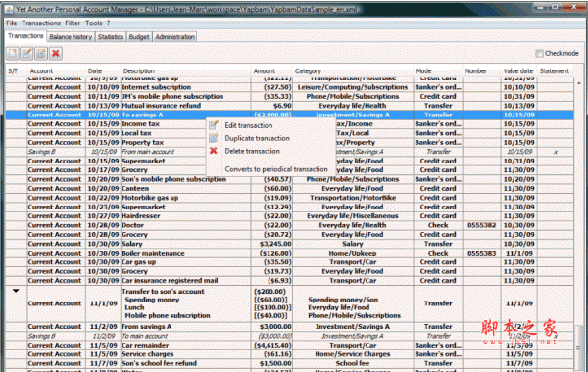Open the Transactions menu
Viewport: 588px width, 372px height.
(41, 23)
